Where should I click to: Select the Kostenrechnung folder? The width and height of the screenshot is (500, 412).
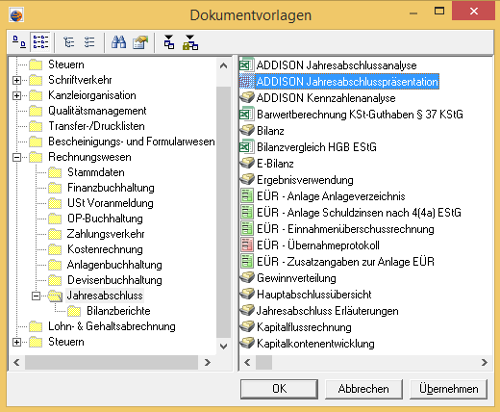(105, 249)
